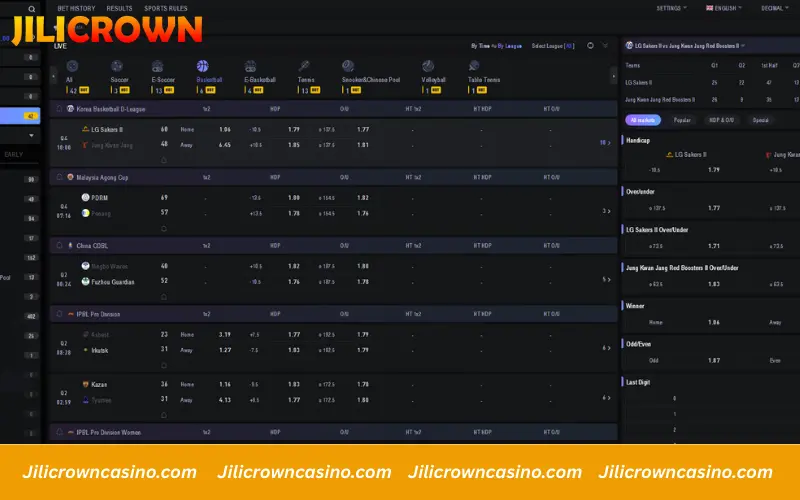Sort matches By League

pos(509,46)
